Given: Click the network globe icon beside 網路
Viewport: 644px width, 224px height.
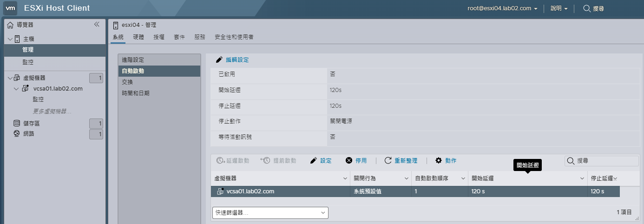Looking at the screenshot, I should (17, 134).
